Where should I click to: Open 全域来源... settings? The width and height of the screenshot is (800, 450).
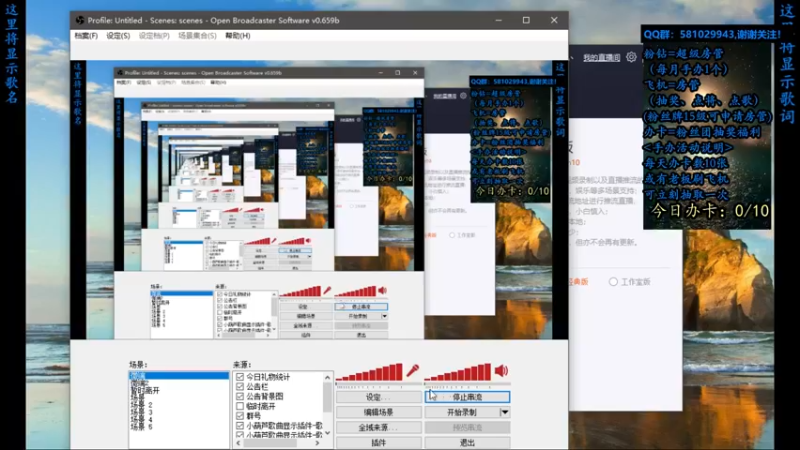(379, 428)
